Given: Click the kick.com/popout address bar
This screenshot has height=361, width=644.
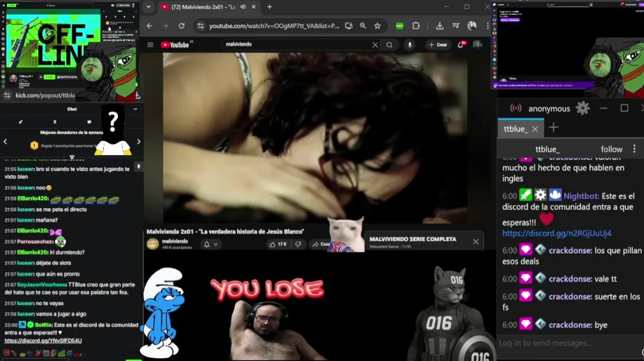Looking at the screenshot, I should [45, 95].
